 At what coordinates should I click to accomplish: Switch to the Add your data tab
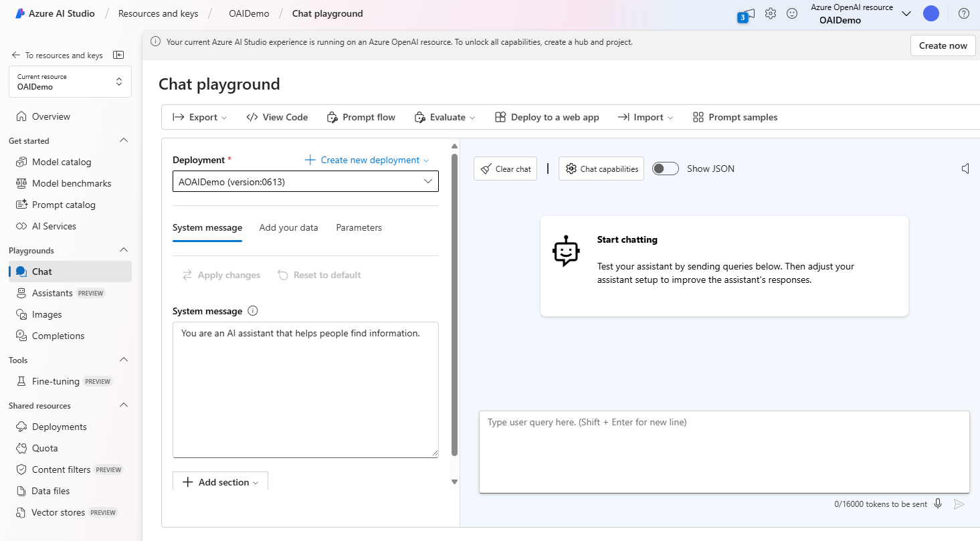click(x=288, y=227)
